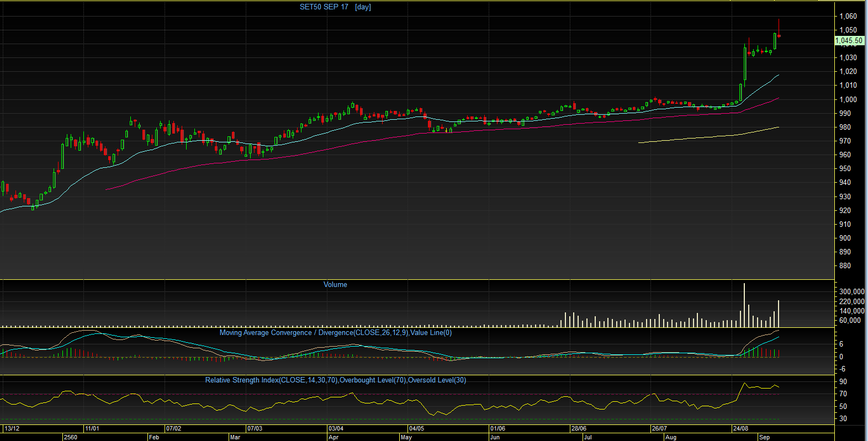Image resolution: width=868 pixels, height=441 pixels.
Task: Click the 980 price axis label
Action: (x=845, y=127)
